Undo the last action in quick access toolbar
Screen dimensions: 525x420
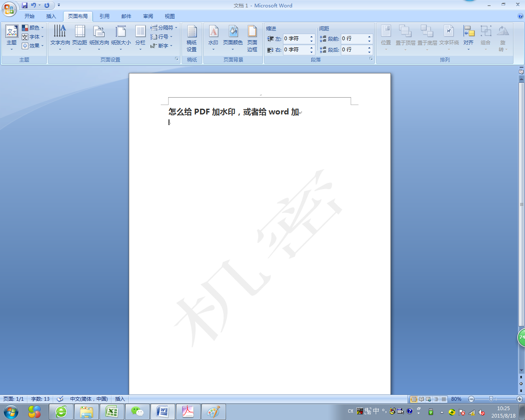(x=34, y=5)
